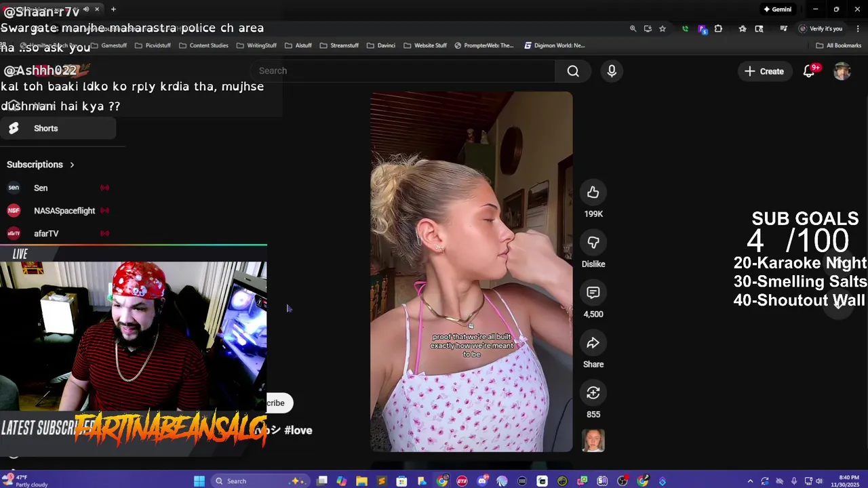The width and height of the screenshot is (868, 488).
Task: Open the Streamstuff bookmark folder
Action: [x=339, y=45]
